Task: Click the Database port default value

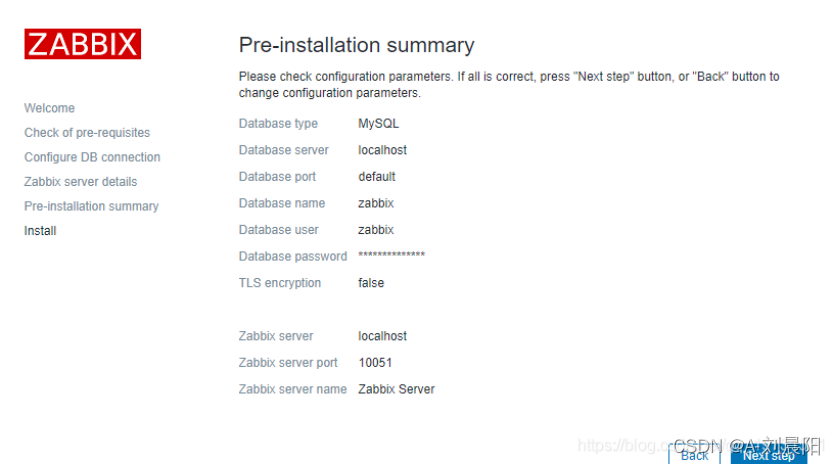Action: 377,177
